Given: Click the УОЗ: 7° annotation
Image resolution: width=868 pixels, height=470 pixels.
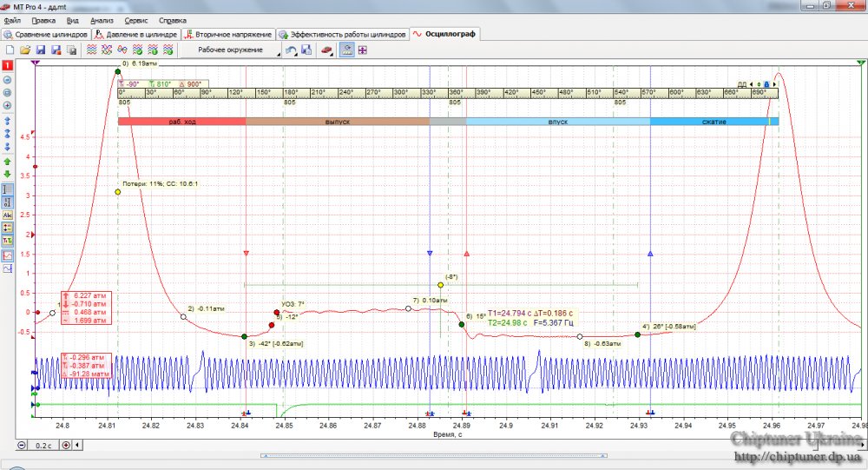Looking at the screenshot, I should pyautogui.click(x=293, y=304).
